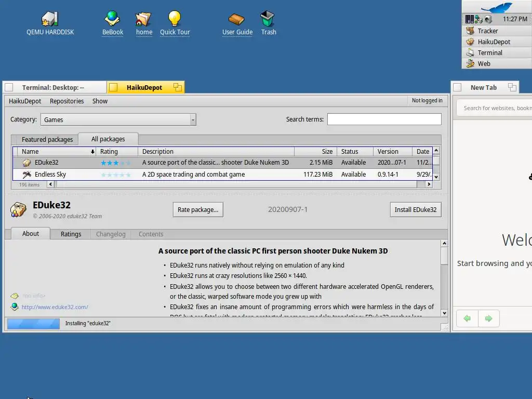Image resolution: width=532 pixels, height=399 pixels.
Task: Click the Terminal: Desktop window tab
Action: click(x=53, y=87)
